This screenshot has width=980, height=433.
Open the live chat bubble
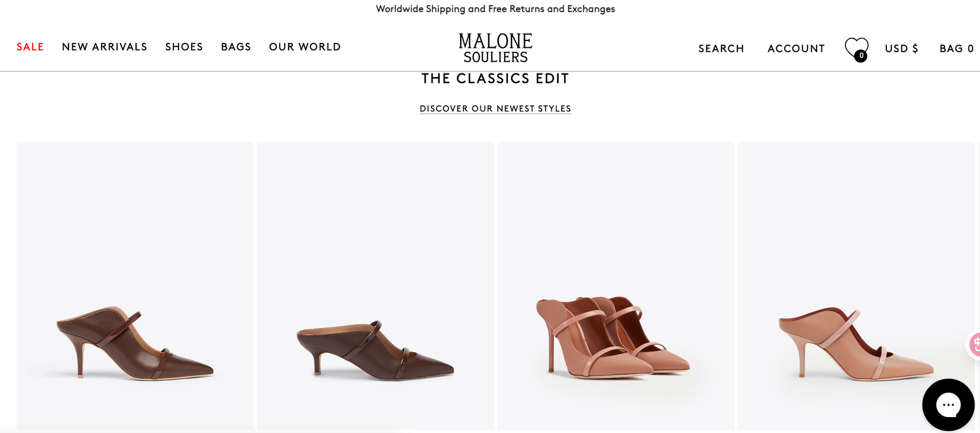tap(948, 405)
